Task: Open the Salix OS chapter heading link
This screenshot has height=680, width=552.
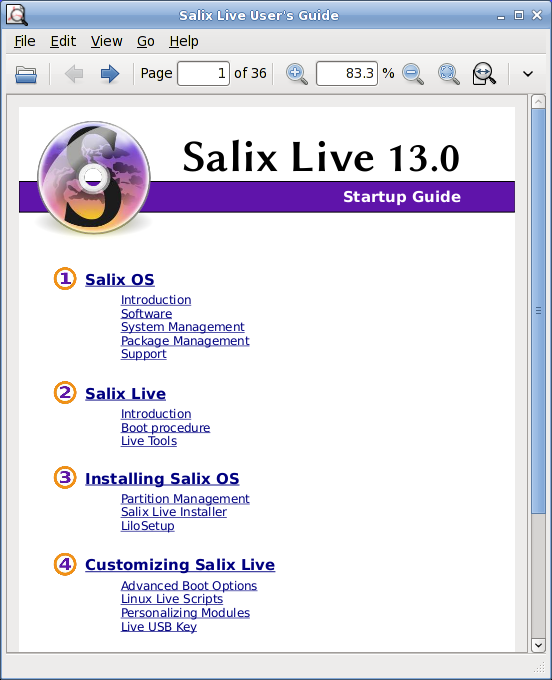Action: point(120,280)
